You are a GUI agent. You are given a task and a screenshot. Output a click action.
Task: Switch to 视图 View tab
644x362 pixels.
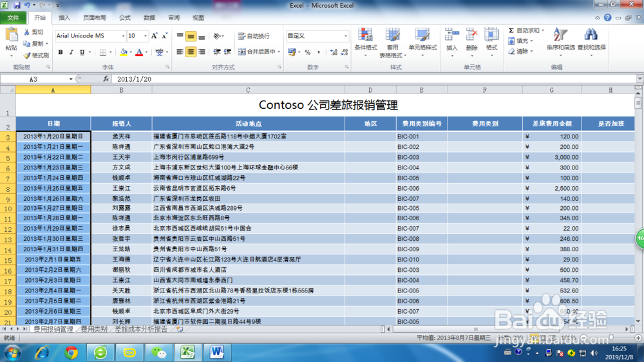[198, 17]
